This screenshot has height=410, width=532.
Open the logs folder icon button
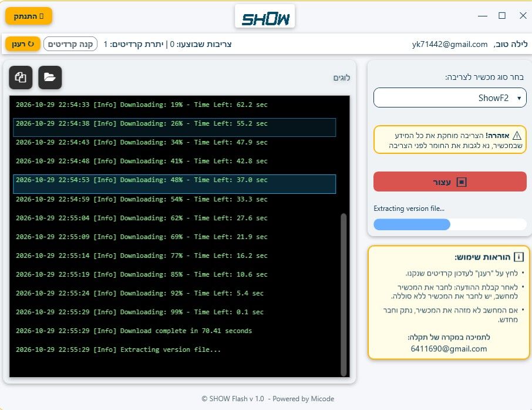(x=50, y=78)
